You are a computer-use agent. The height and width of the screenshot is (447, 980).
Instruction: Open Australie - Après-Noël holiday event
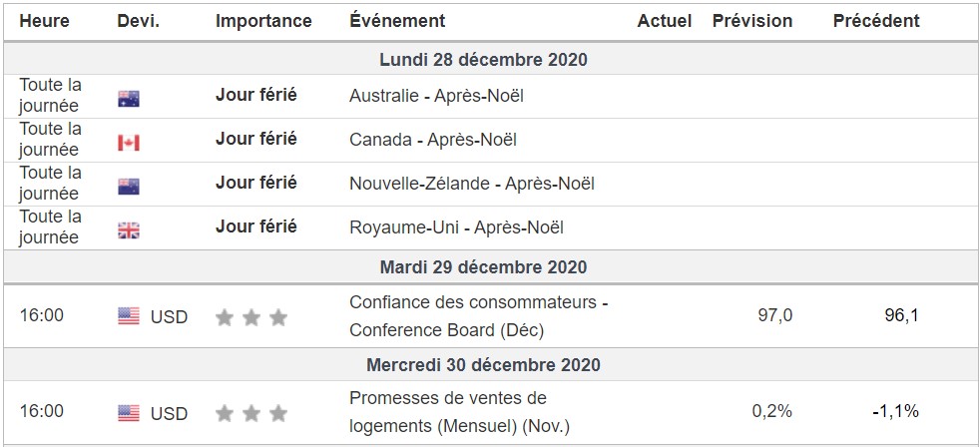[x=436, y=97]
